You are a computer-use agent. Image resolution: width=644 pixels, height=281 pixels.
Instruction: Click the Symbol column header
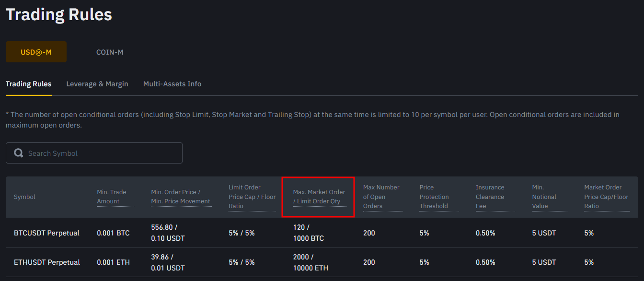[x=24, y=197]
